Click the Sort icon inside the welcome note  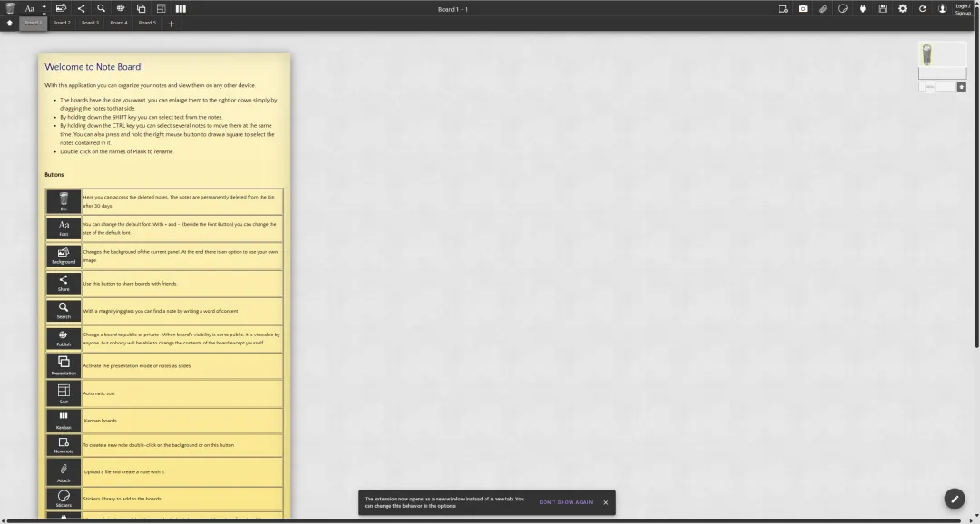(64, 393)
